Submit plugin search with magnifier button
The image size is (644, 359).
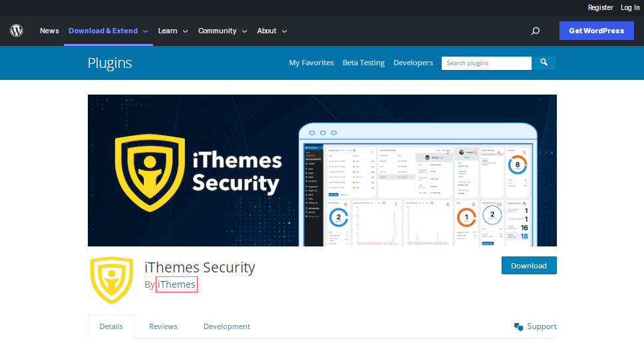click(x=544, y=63)
